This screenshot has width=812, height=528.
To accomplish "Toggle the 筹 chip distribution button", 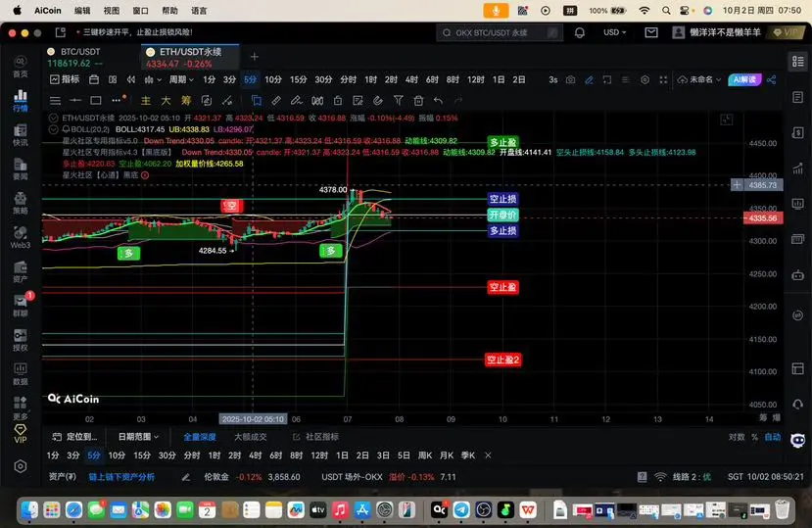I will [186, 101].
